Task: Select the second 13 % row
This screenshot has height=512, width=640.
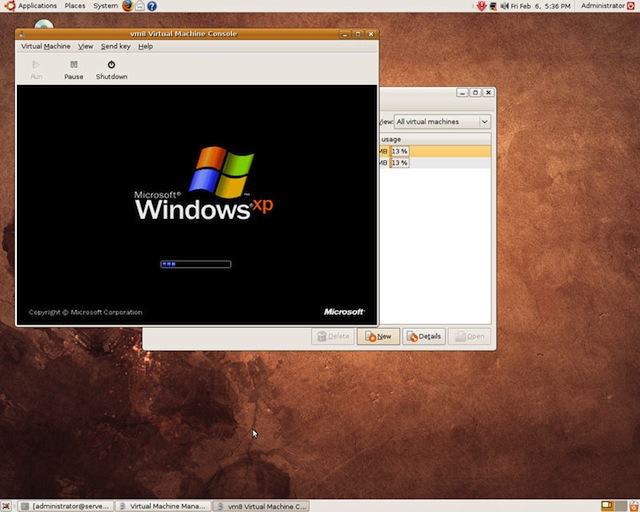Action: click(x=435, y=163)
